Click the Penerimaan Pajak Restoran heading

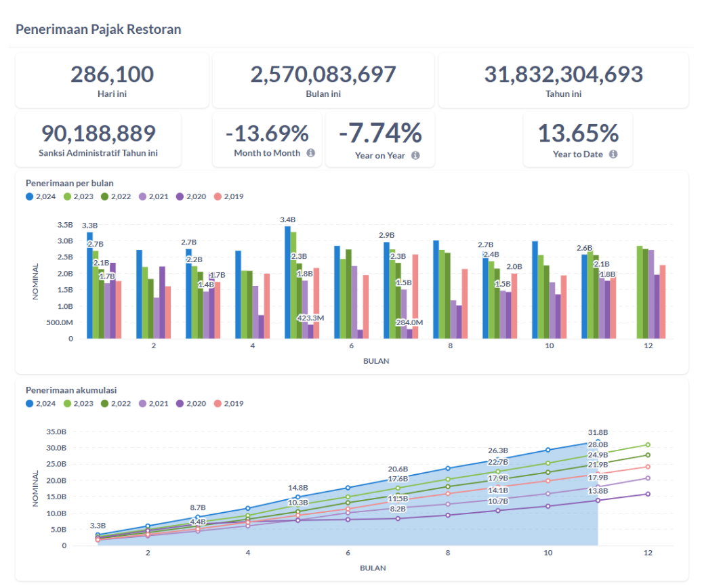[98, 30]
